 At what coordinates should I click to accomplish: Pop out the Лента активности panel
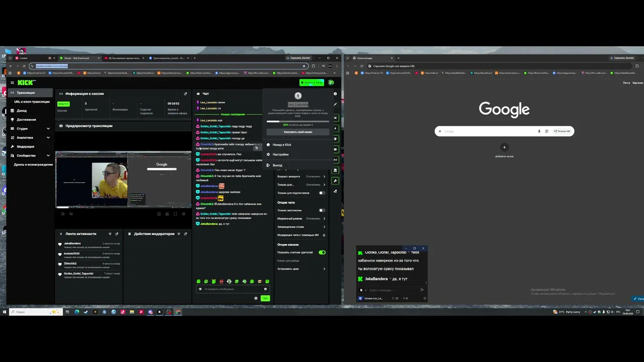coord(117,234)
